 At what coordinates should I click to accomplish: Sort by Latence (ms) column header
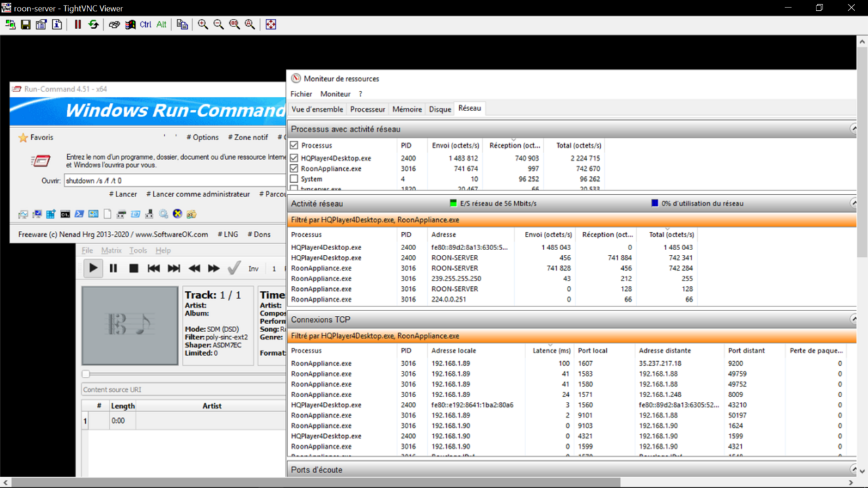coord(551,351)
